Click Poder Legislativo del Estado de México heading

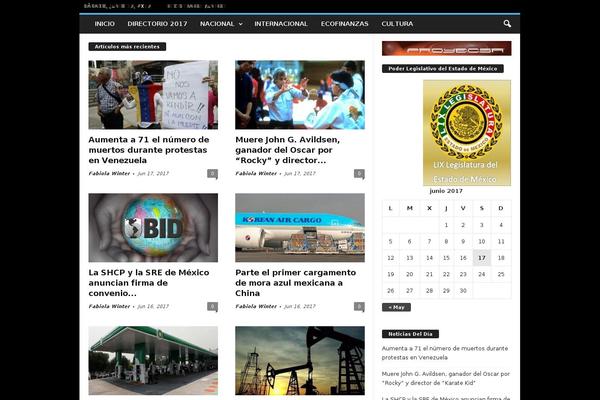[x=443, y=69]
